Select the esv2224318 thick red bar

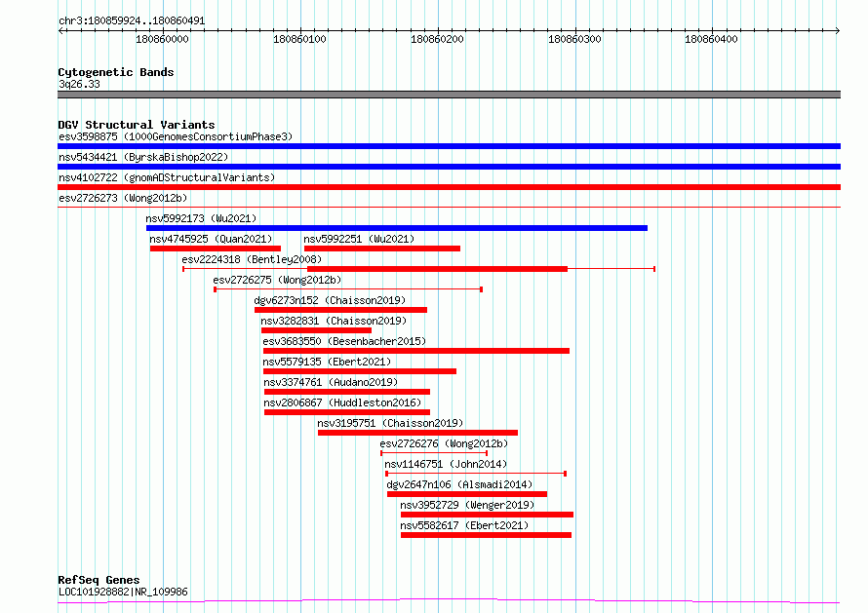pos(437,269)
